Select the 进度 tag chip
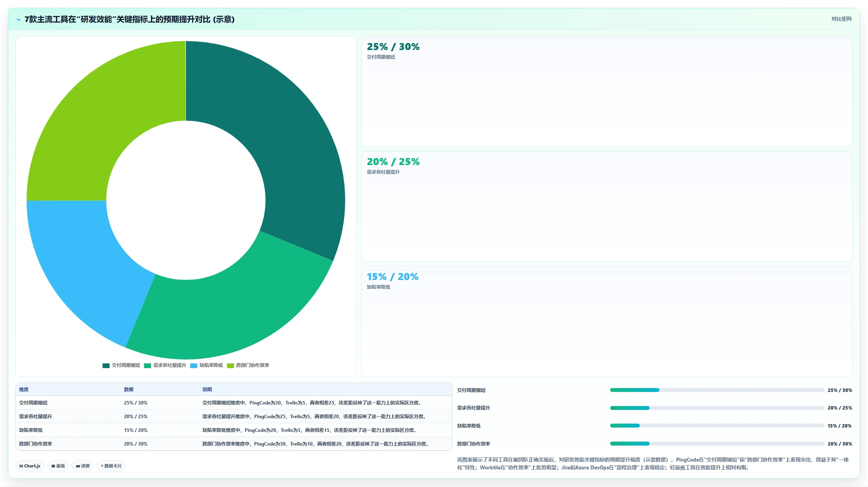 (x=83, y=466)
